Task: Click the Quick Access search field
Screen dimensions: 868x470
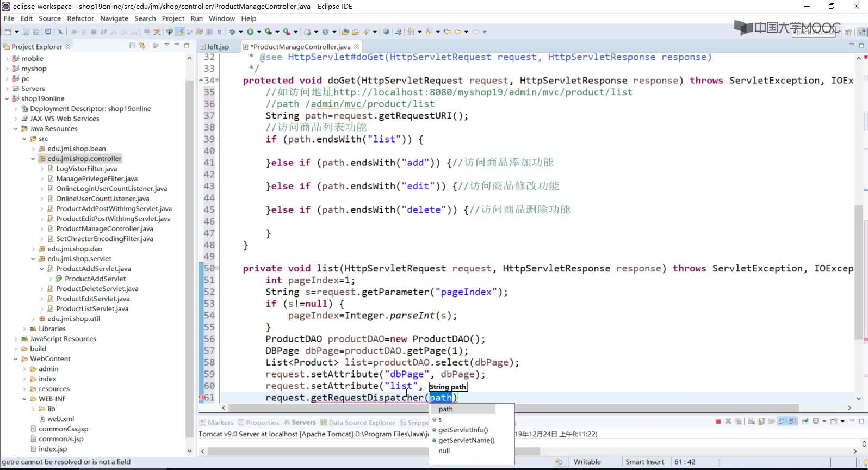Action: click(814, 32)
